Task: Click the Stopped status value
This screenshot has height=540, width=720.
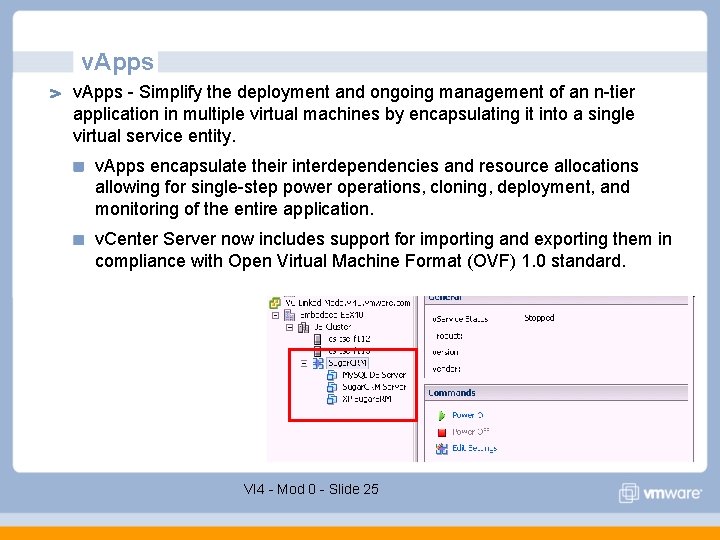Action: [x=539, y=318]
